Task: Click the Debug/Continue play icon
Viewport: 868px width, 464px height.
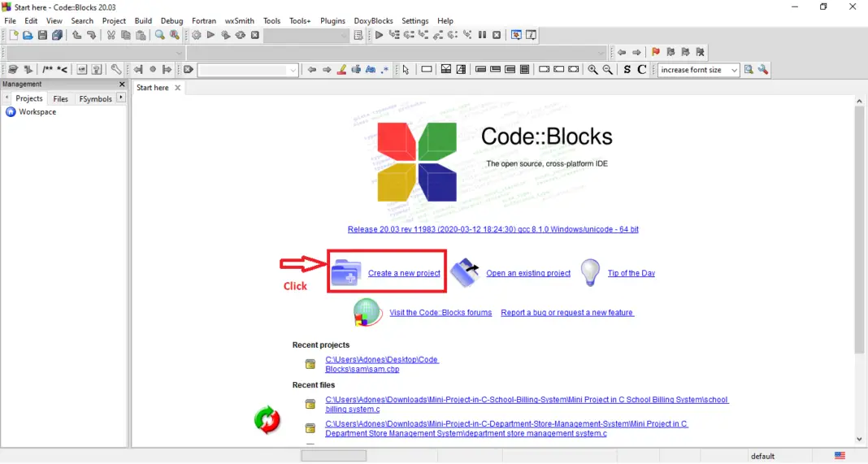Action: pyautogui.click(x=379, y=36)
